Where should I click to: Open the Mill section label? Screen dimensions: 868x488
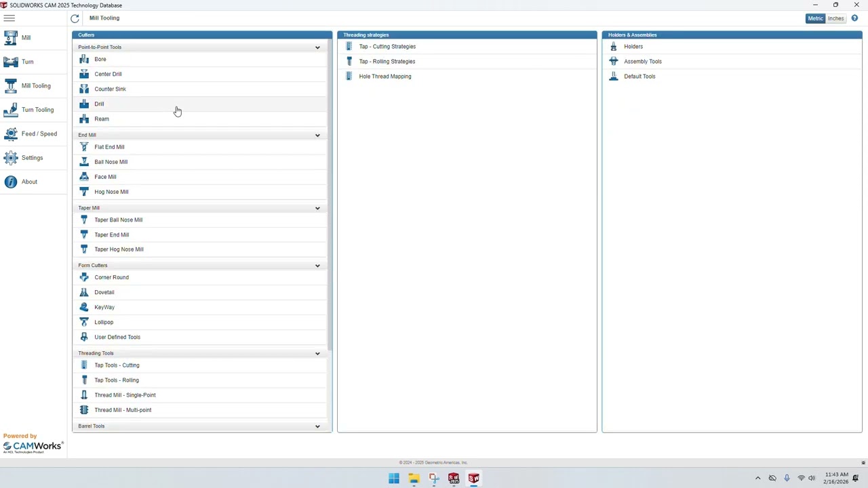tap(26, 38)
